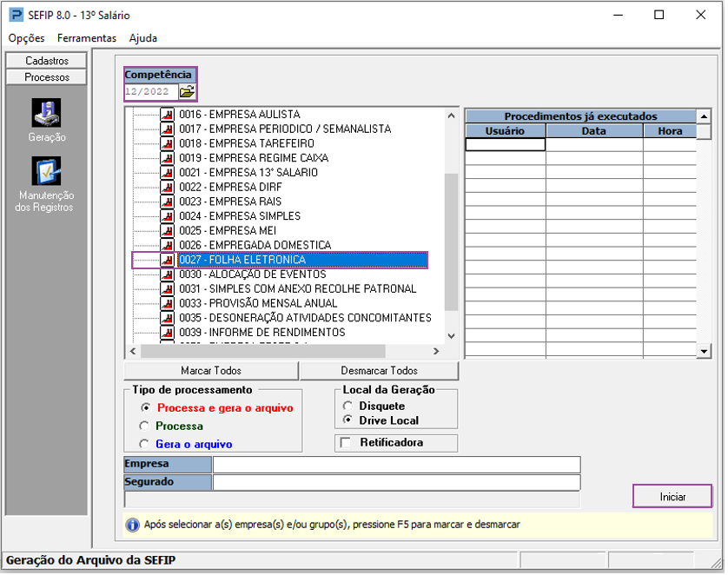Select 'Processa' radio option
The height and width of the screenshot is (575, 728).
[145, 426]
